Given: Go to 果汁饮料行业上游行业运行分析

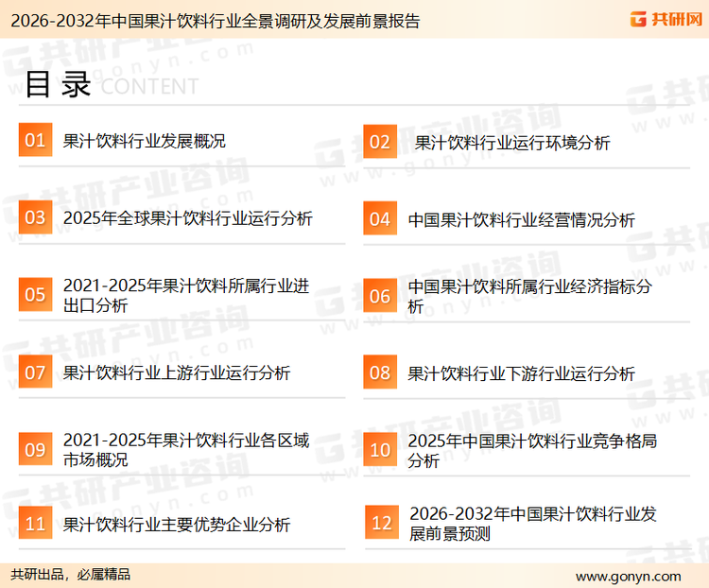Looking at the screenshot, I should pos(176,372).
